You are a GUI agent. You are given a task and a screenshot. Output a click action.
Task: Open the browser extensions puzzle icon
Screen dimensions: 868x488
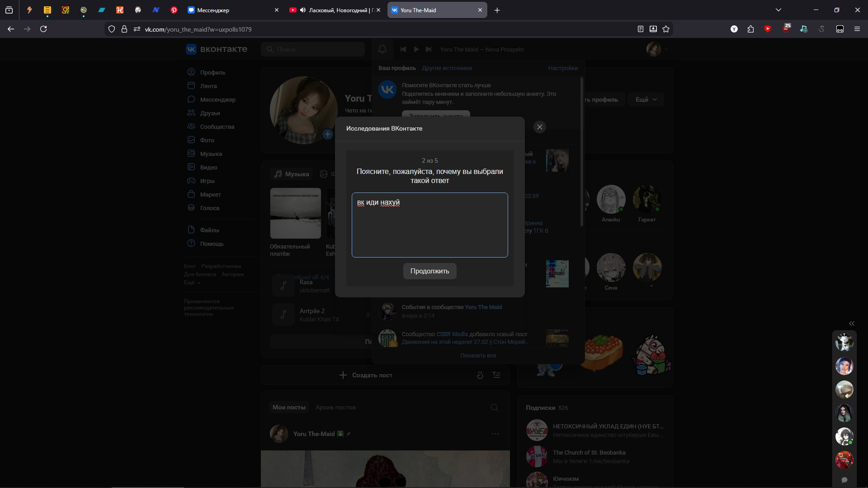tap(751, 29)
